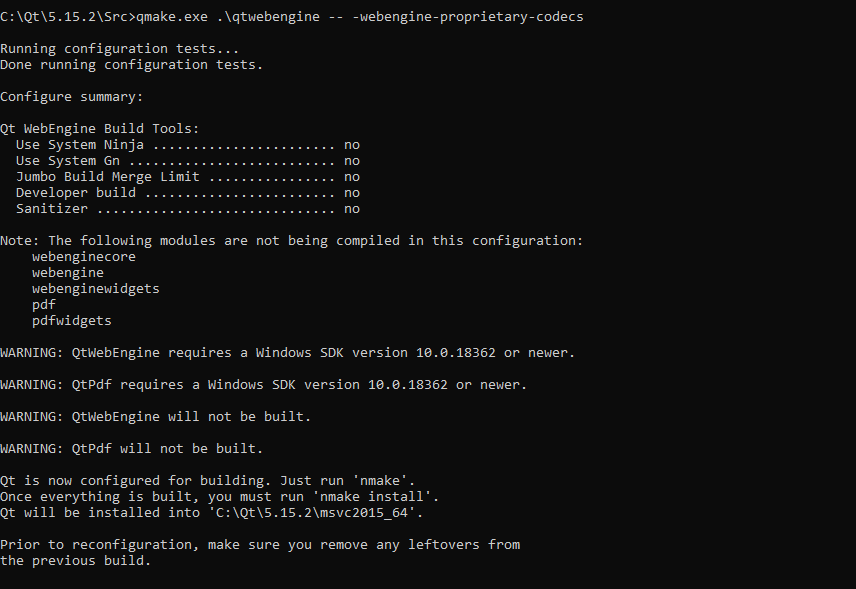Click the QtWebEngine Windows SDK version warning

click(288, 353)
